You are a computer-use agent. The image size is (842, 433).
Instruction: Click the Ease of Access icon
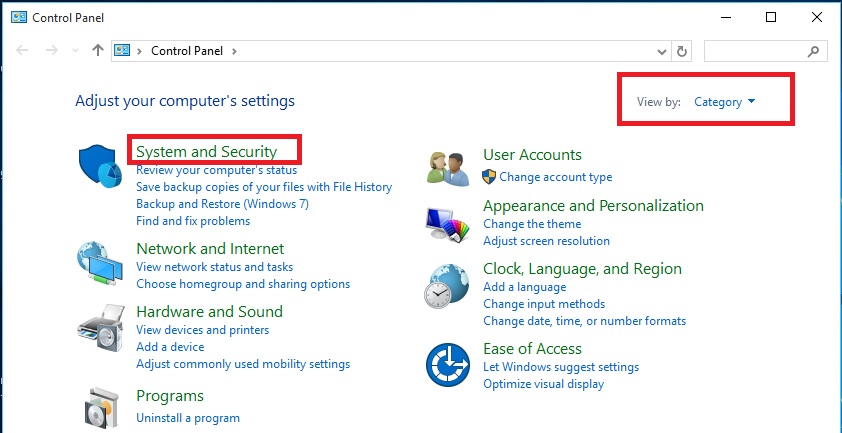tap(447, 365)
